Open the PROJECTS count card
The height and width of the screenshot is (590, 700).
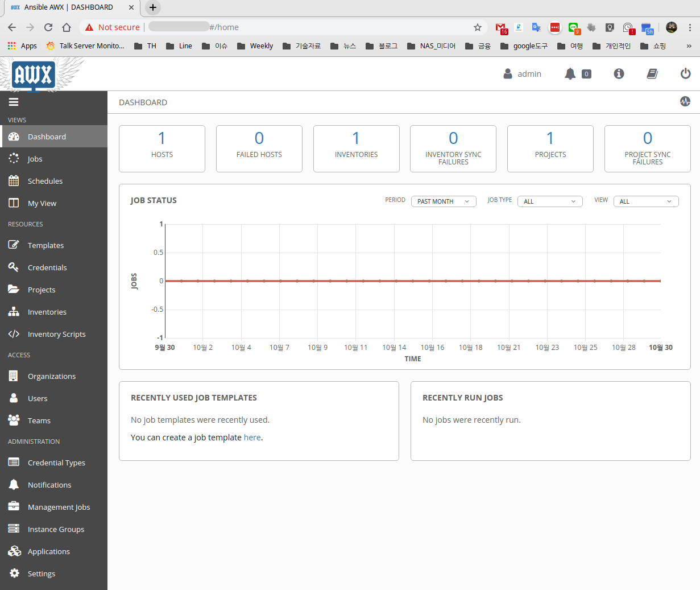coord(550,148)
